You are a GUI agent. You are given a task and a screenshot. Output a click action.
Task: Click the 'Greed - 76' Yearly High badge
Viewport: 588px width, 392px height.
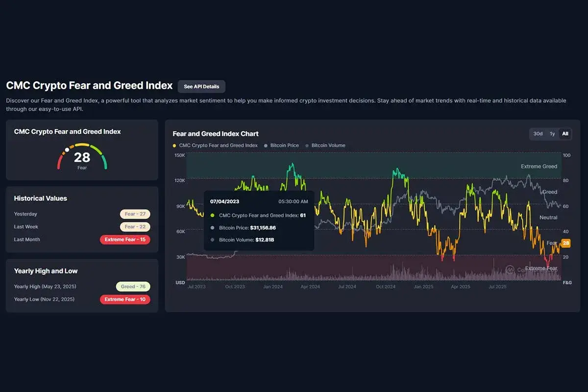pos(133,286)
